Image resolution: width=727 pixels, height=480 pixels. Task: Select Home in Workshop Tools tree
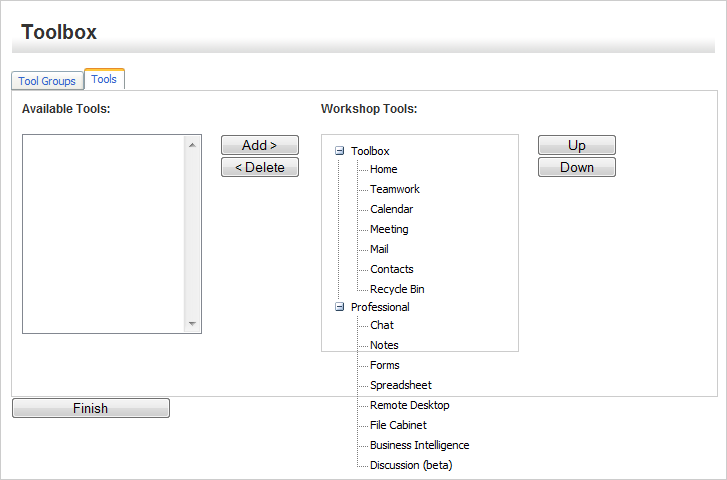point(383,169)
